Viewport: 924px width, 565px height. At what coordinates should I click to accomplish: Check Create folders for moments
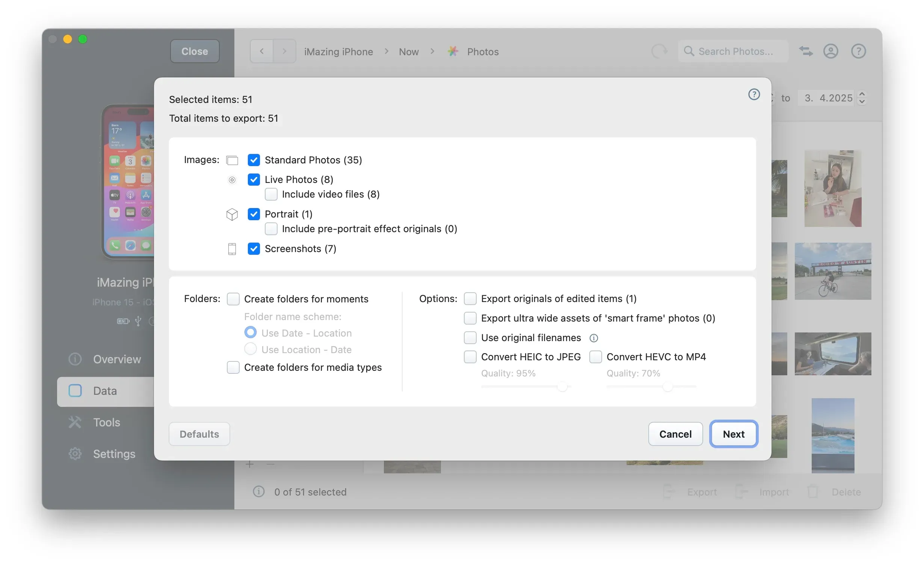point(233,299)
